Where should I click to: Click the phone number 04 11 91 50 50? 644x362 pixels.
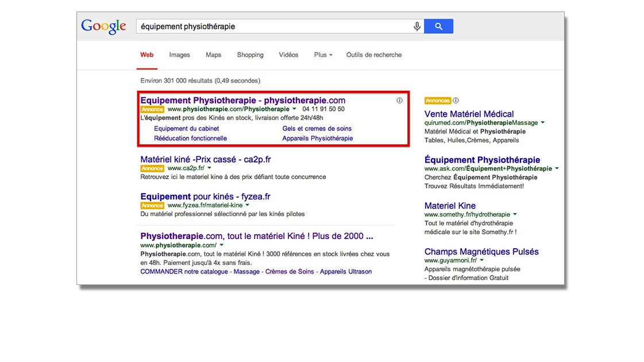pos(323,109)
